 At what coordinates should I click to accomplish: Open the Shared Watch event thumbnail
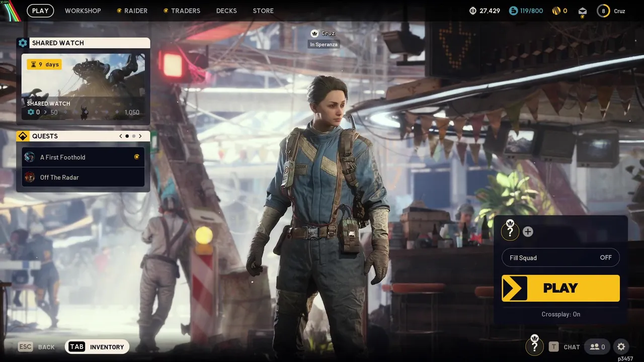[x=83, y=87]
